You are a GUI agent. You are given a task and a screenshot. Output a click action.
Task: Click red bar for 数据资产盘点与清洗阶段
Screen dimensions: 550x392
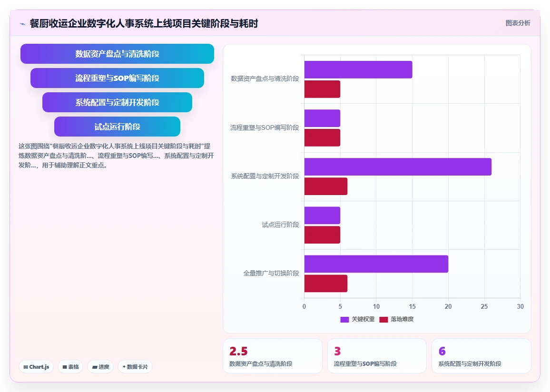322,89
